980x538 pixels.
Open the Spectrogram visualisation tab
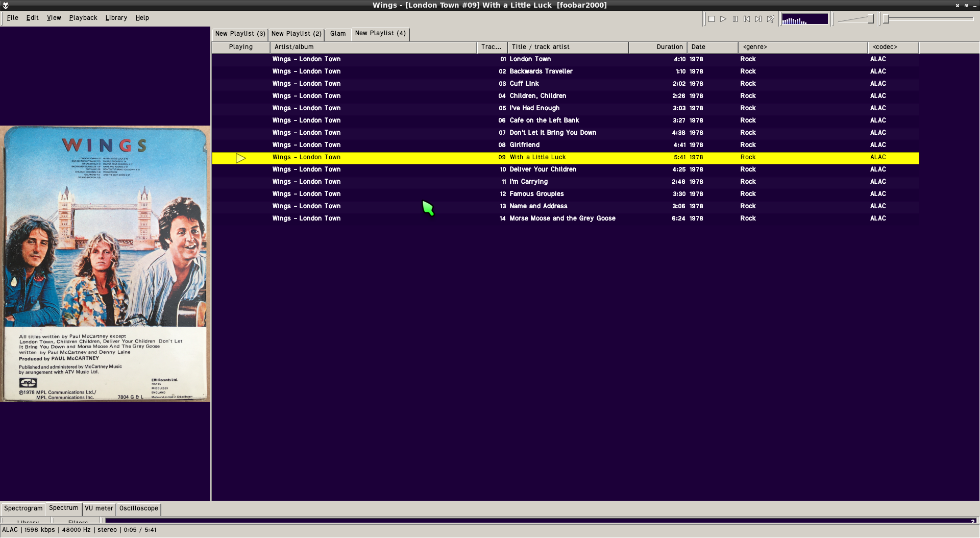point(23,508)
